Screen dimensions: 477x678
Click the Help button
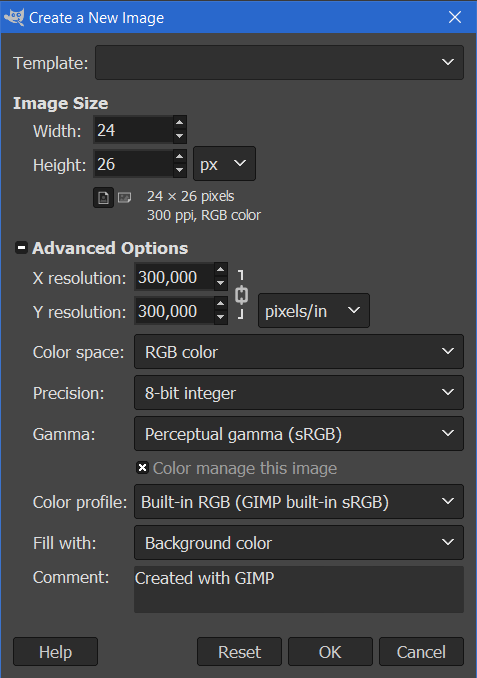[x=55, y=652]
